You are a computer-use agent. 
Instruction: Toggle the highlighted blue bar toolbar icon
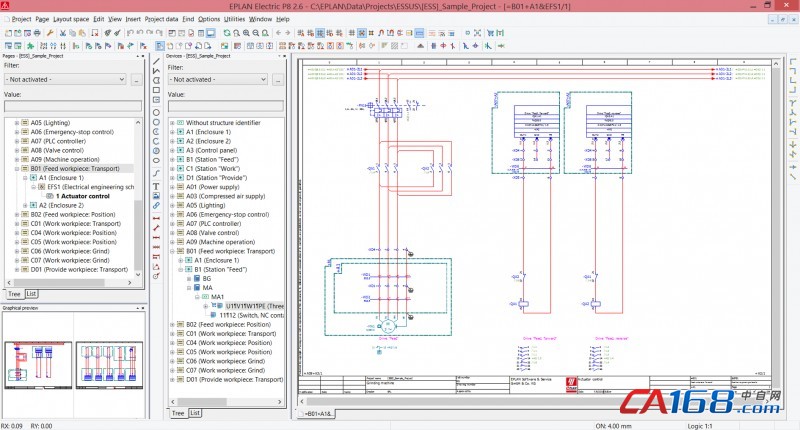419,33
